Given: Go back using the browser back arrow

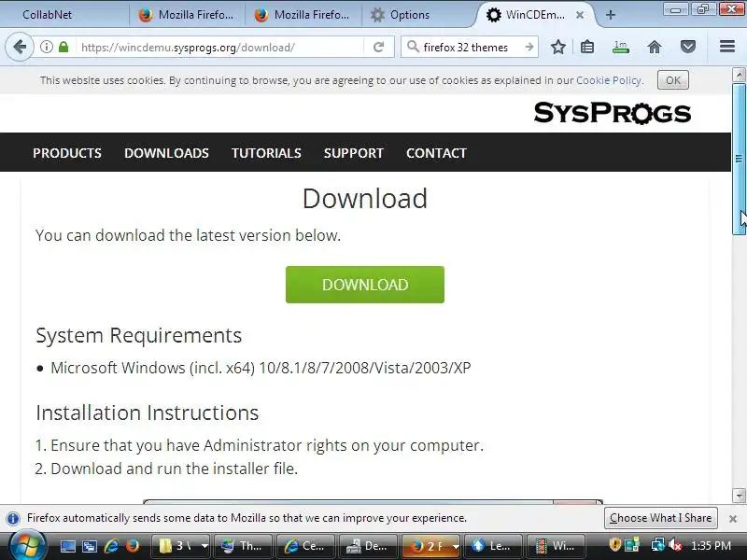Looking at the screenshot, I should click(20, 48).
